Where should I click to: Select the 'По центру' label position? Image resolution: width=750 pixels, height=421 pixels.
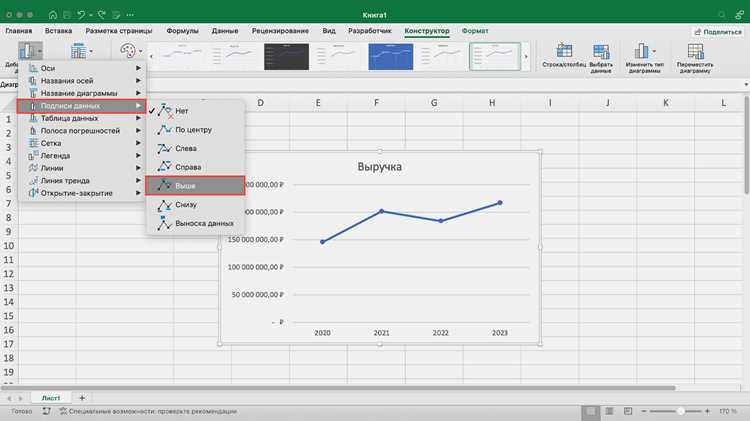pyautogui.click(x=195, y=130)
